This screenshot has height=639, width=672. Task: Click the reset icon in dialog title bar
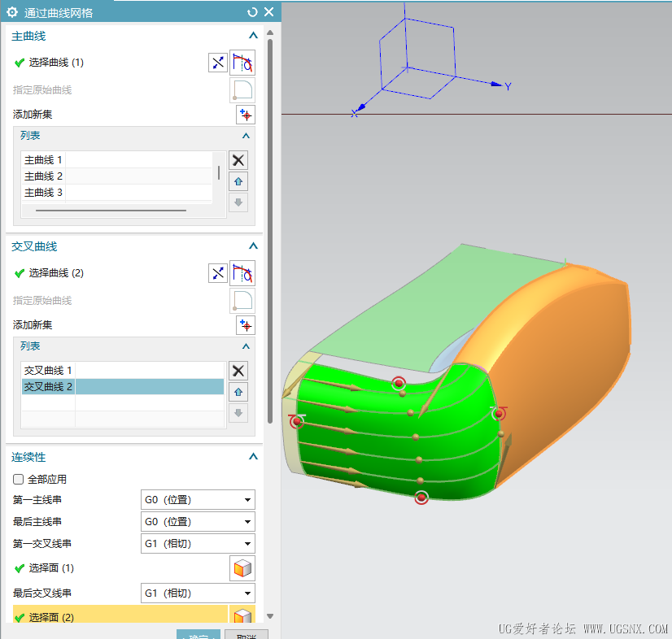coord(251,12)
